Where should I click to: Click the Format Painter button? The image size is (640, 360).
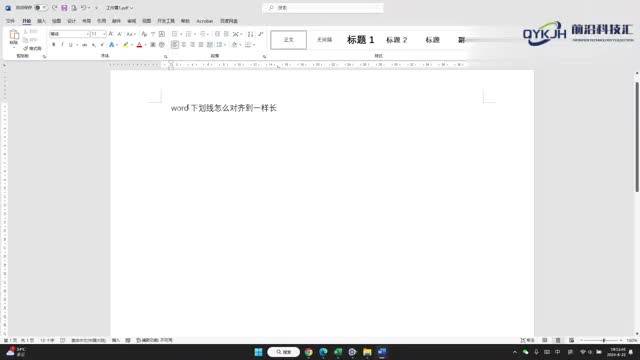(x=32, y=49)
